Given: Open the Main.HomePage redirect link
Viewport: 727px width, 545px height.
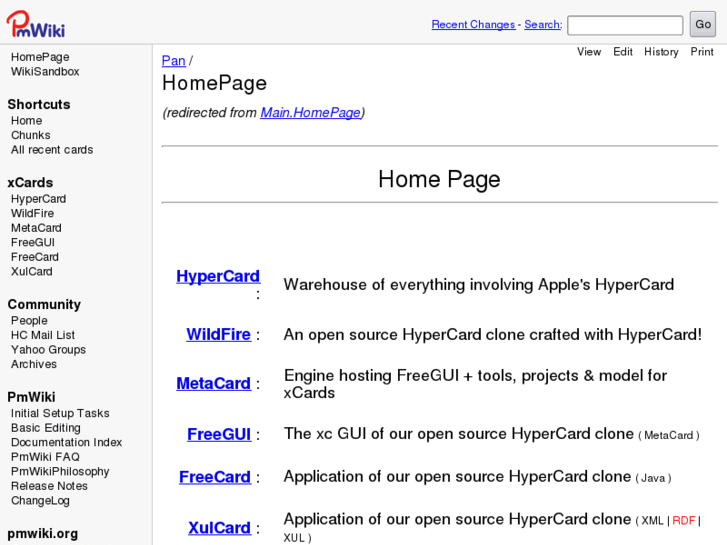Looking at the screenshot, I should tap(310, 113).
